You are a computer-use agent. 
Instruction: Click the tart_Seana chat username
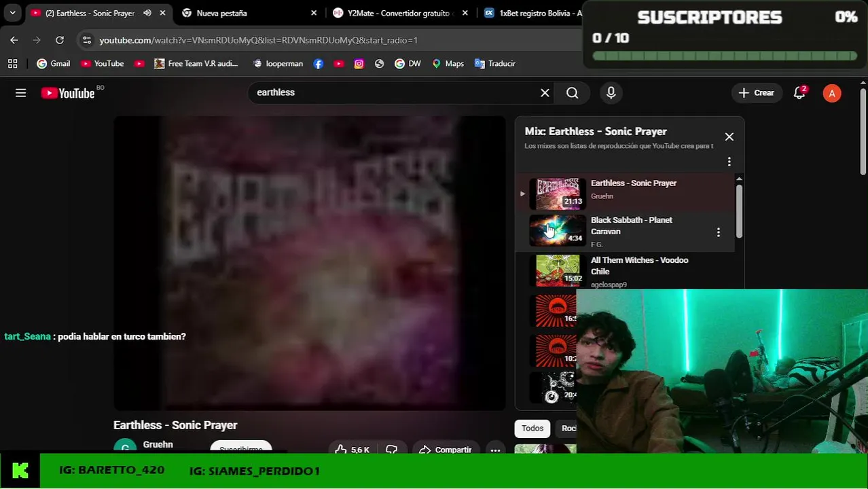point(28,336)
